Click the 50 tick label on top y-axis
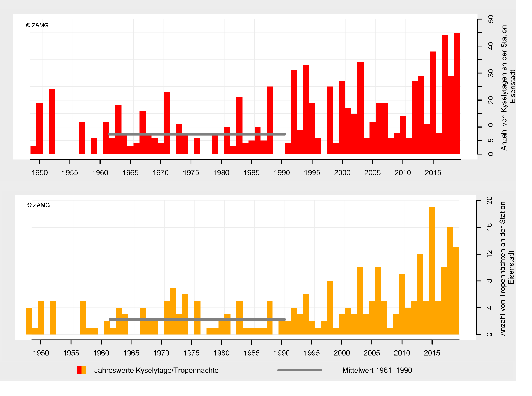Screen dimensions: 532x396 491,19
